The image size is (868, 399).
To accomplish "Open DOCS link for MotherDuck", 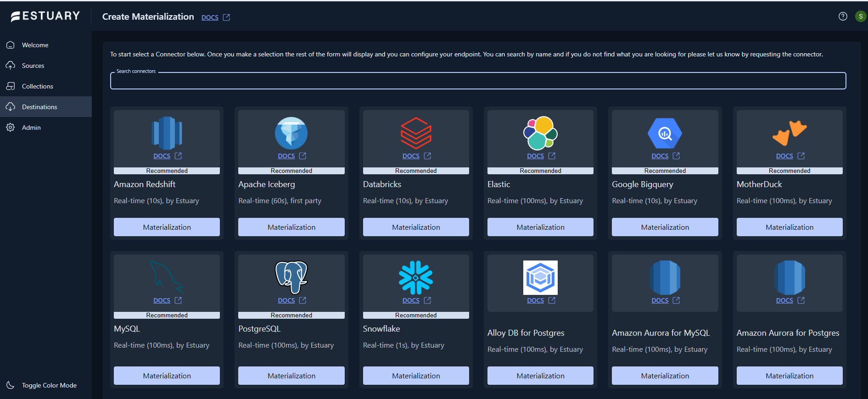I will (784, 156).
